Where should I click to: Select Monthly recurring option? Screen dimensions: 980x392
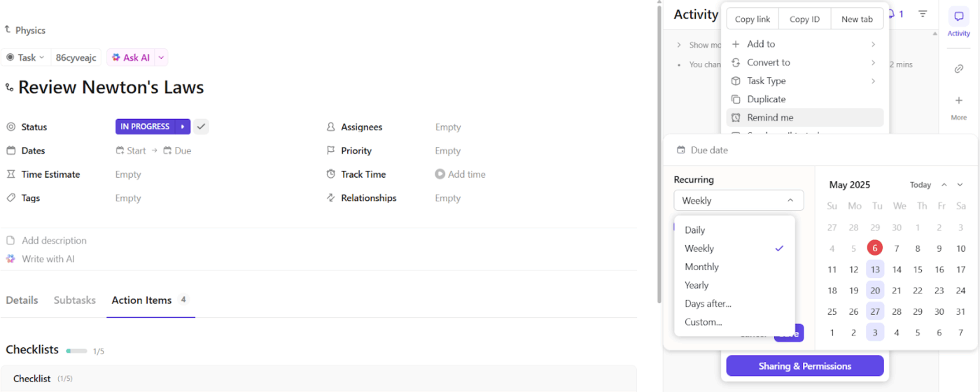[x=701, y=267]
